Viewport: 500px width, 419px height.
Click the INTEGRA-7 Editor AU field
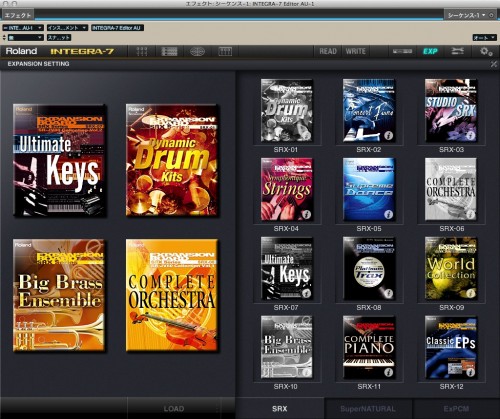[x=117, y=28]
